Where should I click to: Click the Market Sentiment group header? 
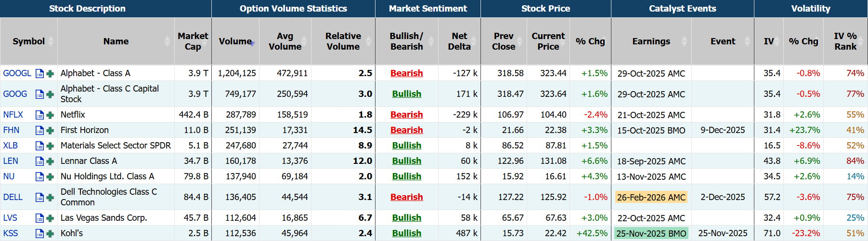(x=428, y=9)
